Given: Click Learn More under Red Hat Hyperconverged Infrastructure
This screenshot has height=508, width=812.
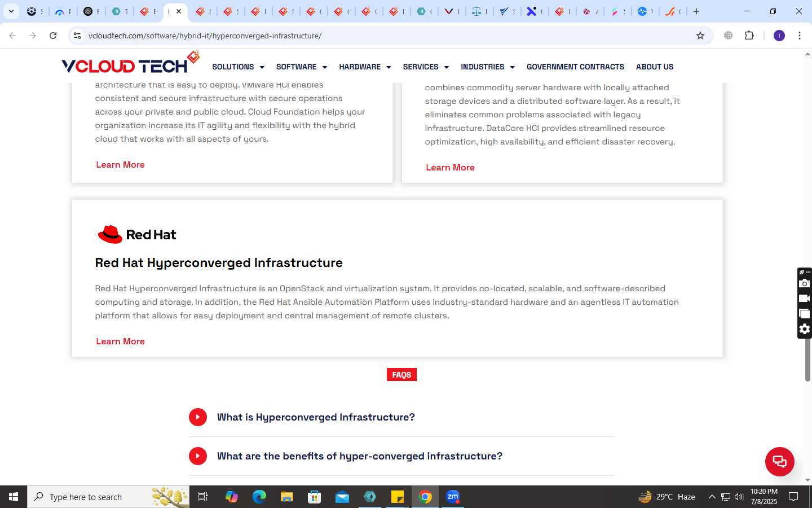Looking at the screenshot, I should (x=120, y=341).
